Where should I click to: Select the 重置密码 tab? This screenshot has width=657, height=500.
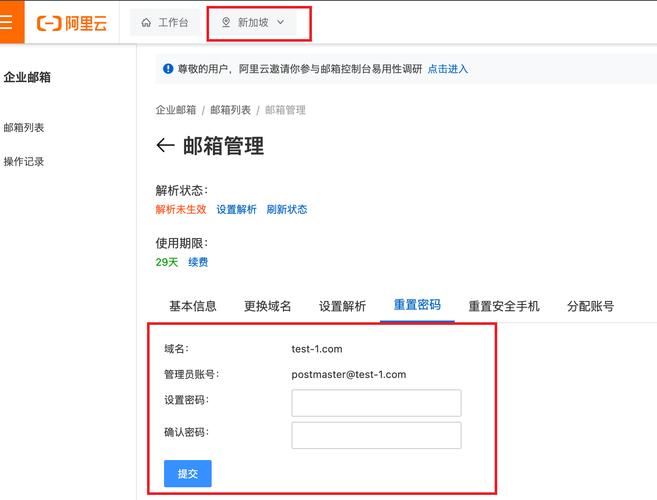click(x=417, y=305)
